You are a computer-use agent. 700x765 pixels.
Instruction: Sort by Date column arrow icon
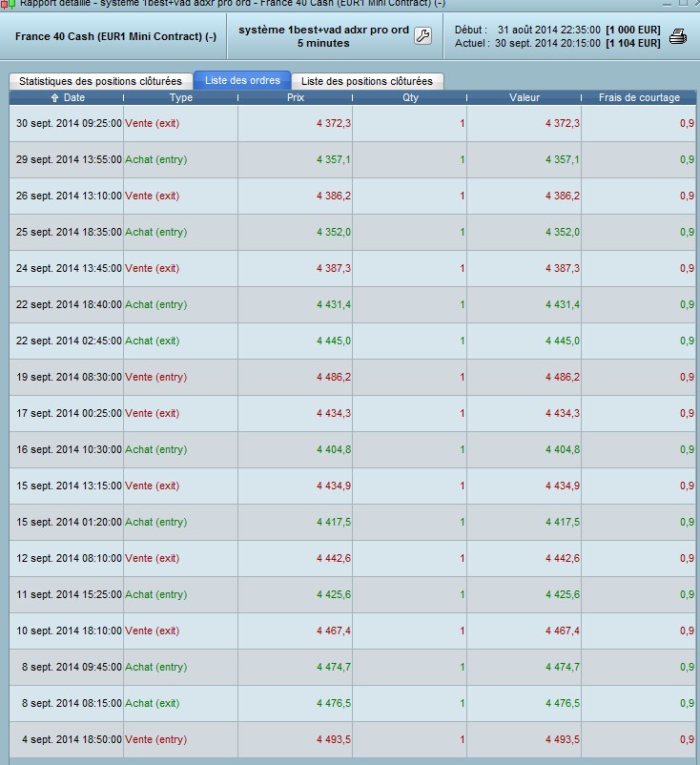[x=54, y=98]
